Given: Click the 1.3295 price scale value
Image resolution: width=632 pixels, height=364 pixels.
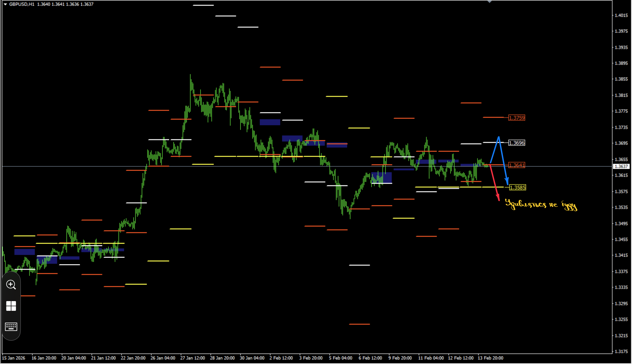Looking at the screenshot, I should pos(621,303).
